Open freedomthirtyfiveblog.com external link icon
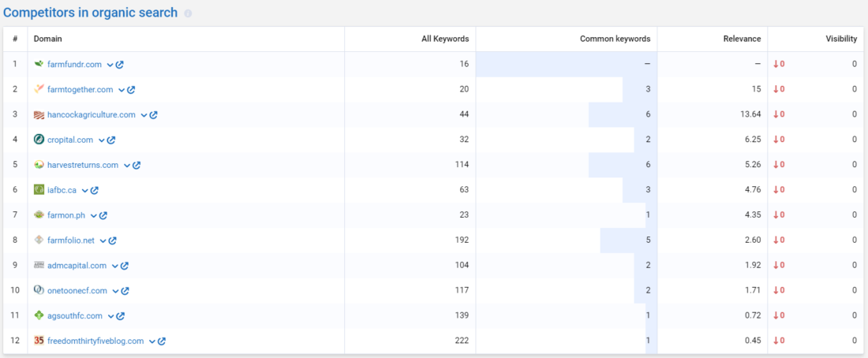The height and width of the screenshot is (358, 868). point(162,341)
